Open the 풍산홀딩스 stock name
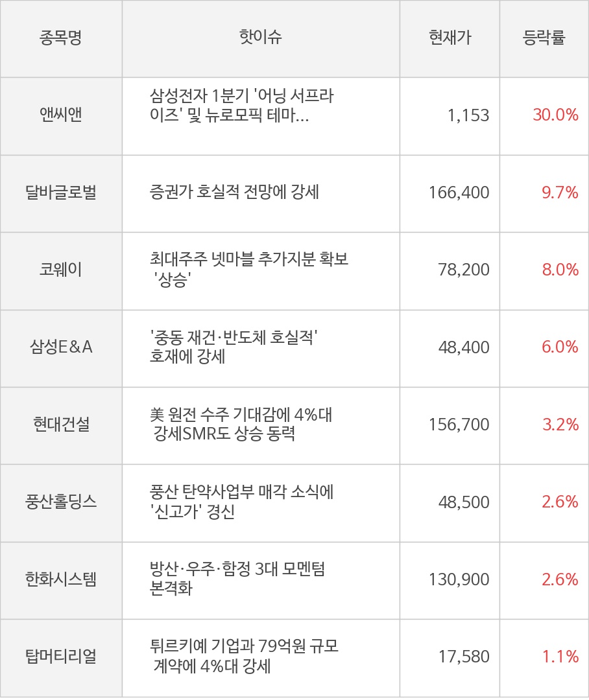Viewport: 589px width, 700px height. pyautogui.click(x=60, y=502)
